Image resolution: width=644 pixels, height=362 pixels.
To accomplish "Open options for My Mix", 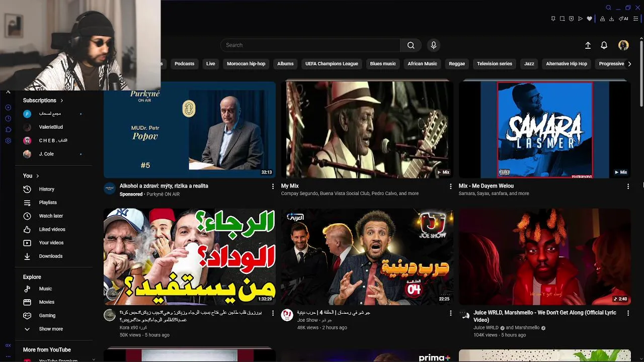I will tap(451, 186).
